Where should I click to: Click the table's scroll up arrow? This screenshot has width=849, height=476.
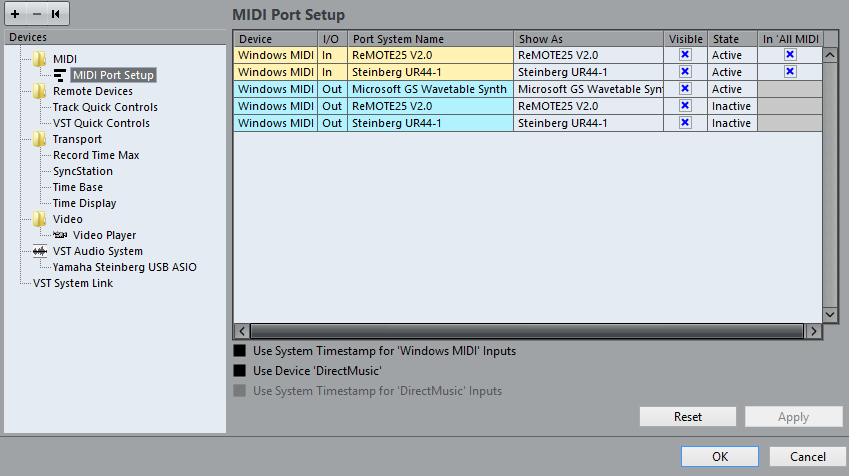point(830,55)
